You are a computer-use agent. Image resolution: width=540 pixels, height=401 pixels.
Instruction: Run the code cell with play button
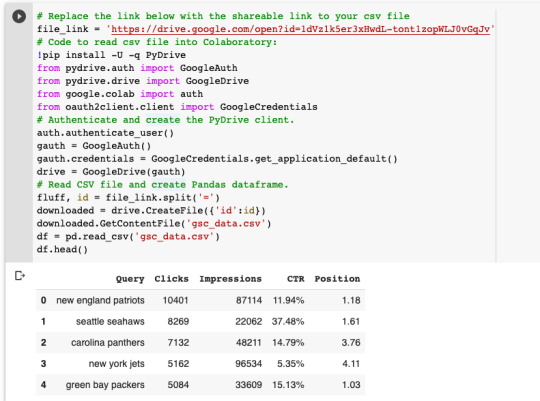pyautogui.click(x=19, y=16)
